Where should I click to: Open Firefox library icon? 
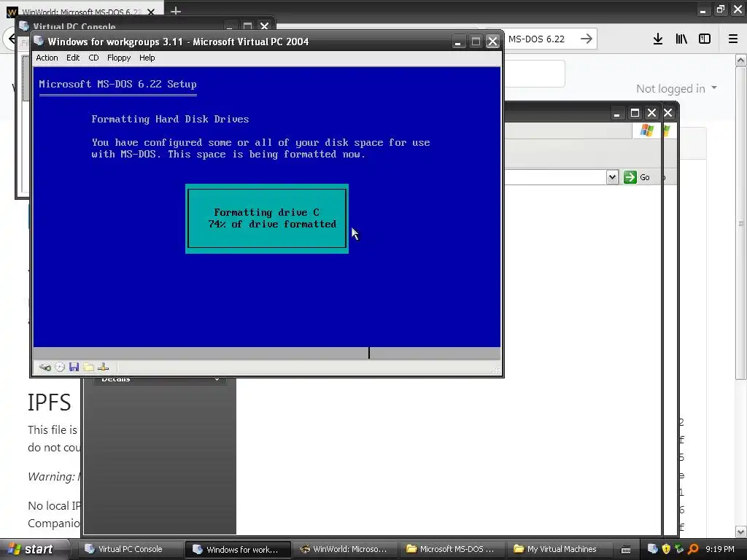tap(681, 39)
